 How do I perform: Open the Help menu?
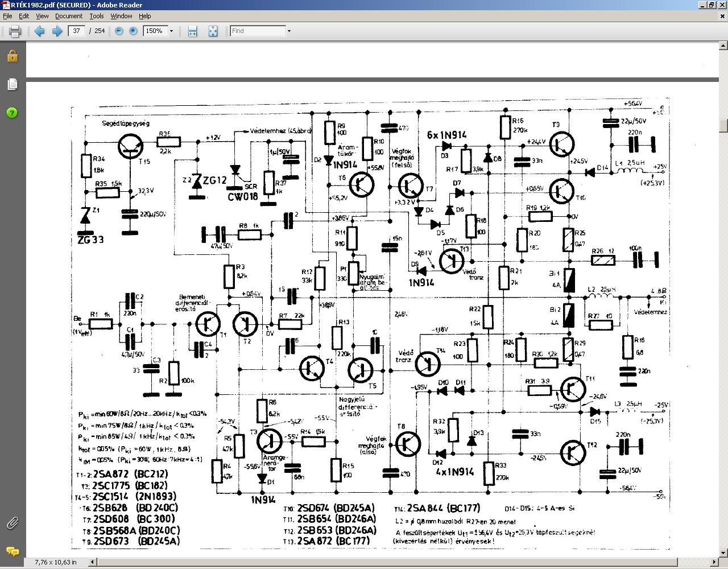tap(145, 16)
